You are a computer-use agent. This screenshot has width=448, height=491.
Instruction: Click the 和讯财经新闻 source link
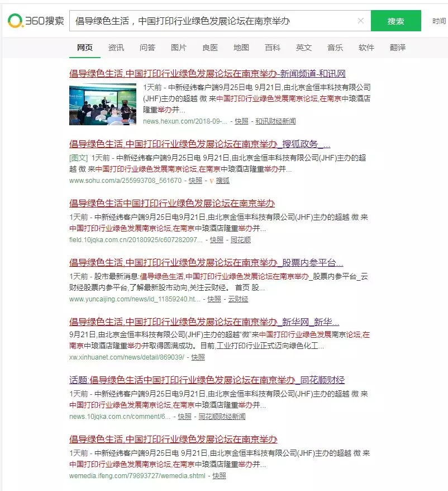pyautogui.click(x=275, y=121)
